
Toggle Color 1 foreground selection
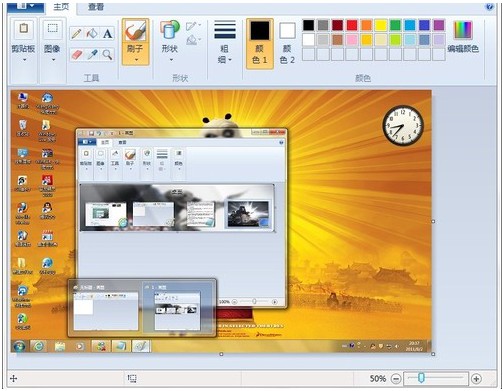click(260, 43)
